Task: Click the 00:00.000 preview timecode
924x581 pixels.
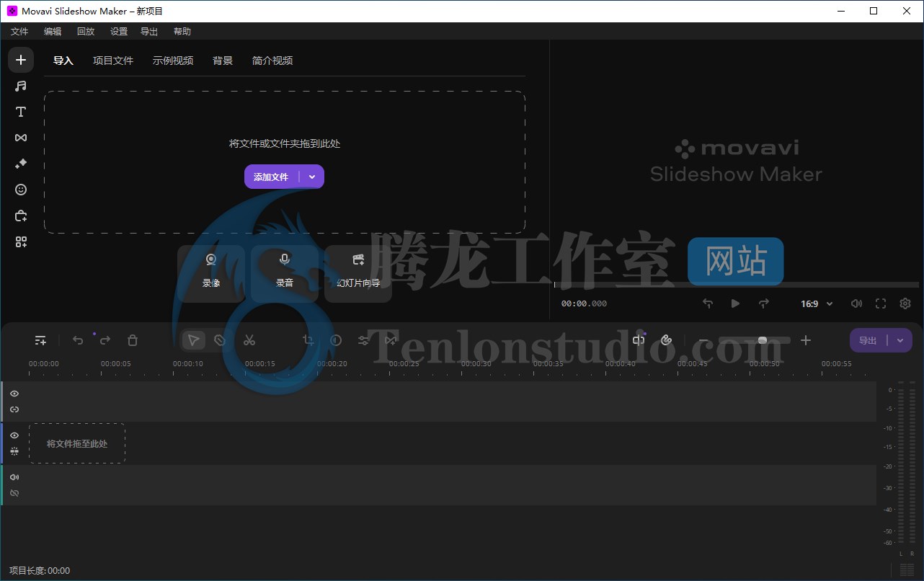Action: tap(584, 303)
